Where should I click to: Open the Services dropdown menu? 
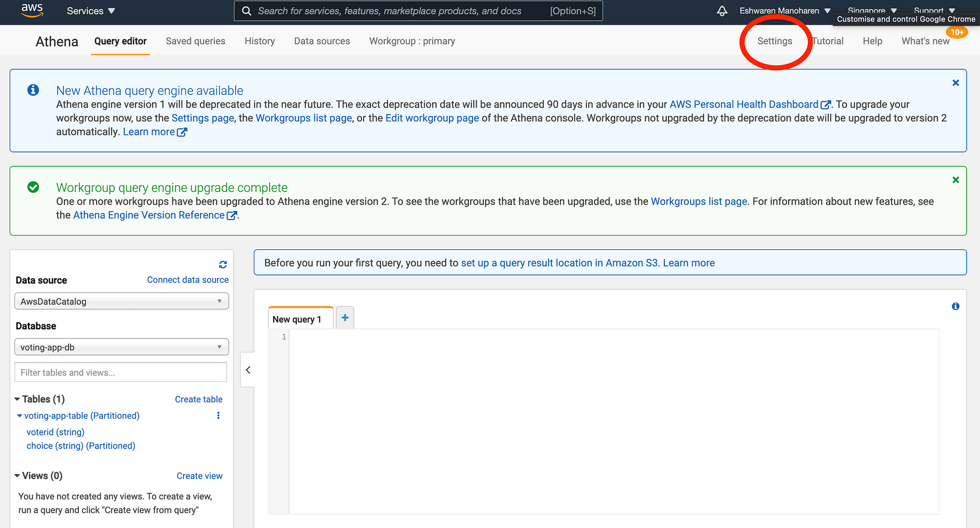(91, 11)
